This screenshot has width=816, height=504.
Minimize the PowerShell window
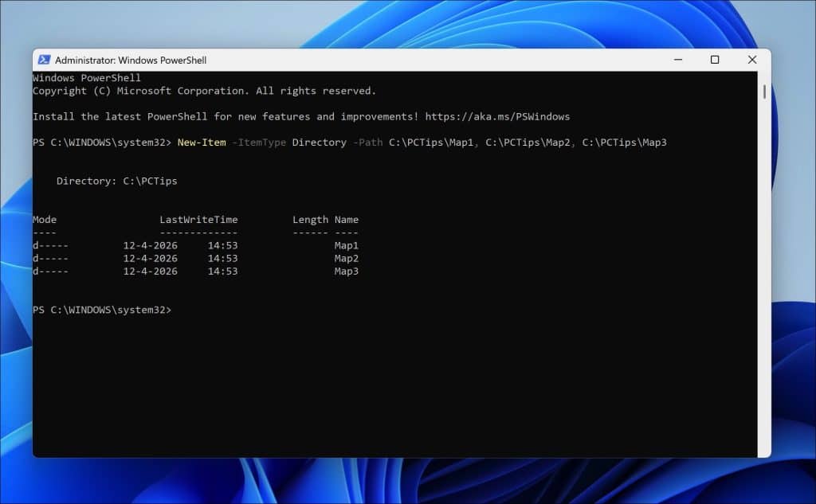[677, 60]
